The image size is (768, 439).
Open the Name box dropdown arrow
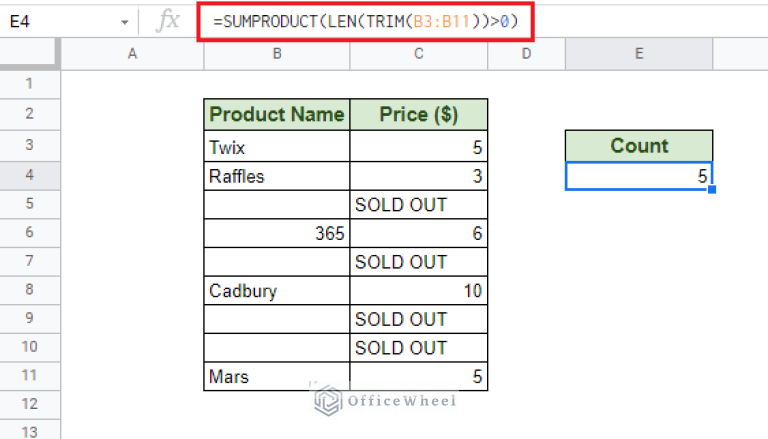[x=125, y=22]
